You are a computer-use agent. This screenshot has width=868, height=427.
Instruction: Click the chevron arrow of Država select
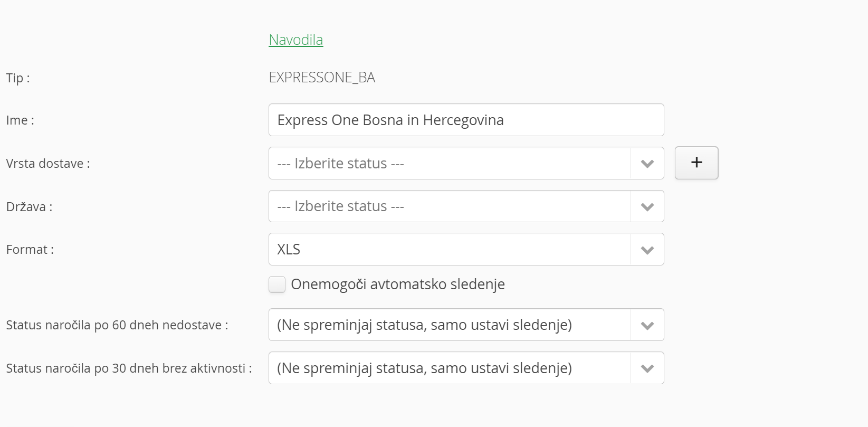click(x=647, y=207)
